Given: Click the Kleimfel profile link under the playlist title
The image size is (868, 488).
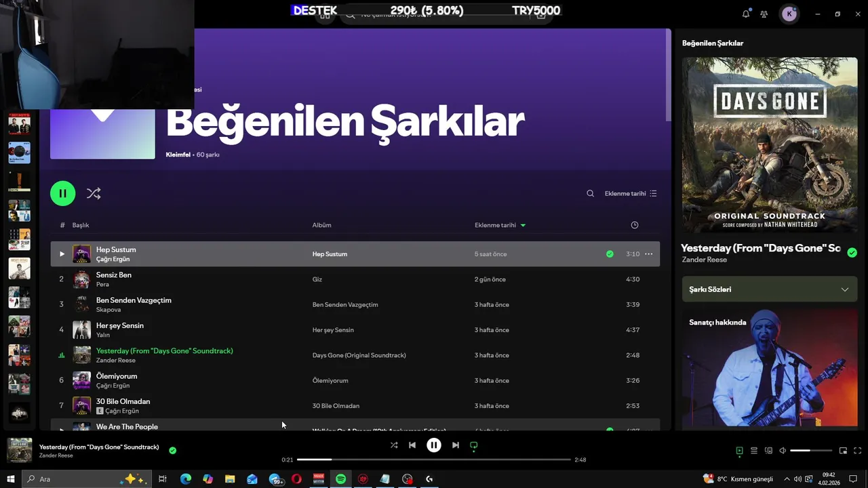Looking at the screenshot, I should pyautogui.click(x=178, y=155).
